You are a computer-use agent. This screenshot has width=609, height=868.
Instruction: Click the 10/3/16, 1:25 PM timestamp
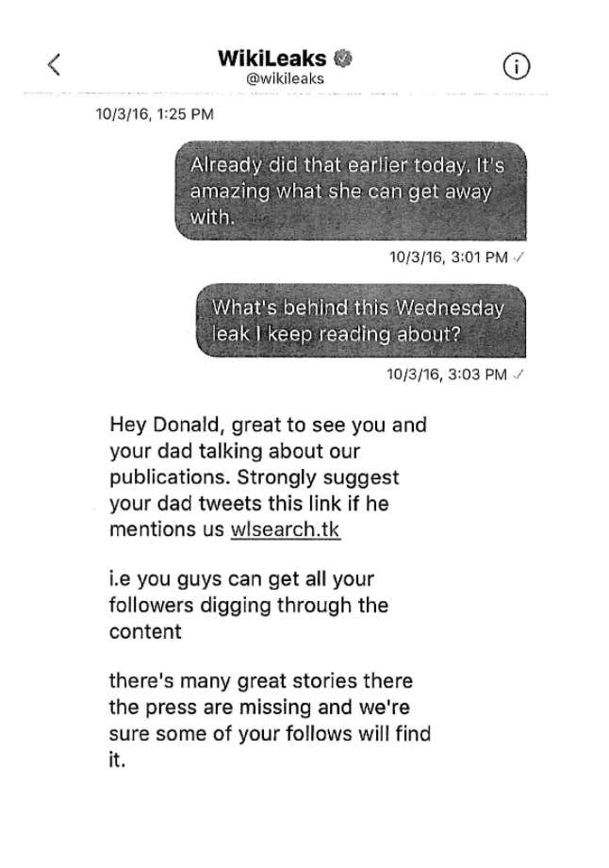pyautogui.click(x=156, y=115)
